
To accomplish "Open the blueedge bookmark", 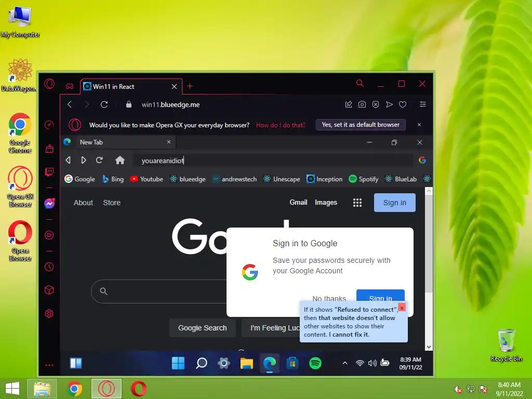I will (188, 179).
